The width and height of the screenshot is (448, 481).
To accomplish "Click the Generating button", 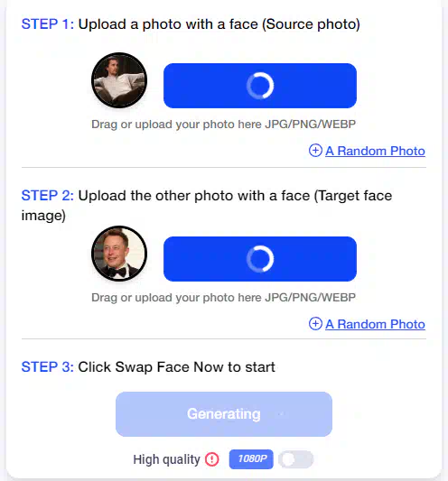I will point(224,414).
